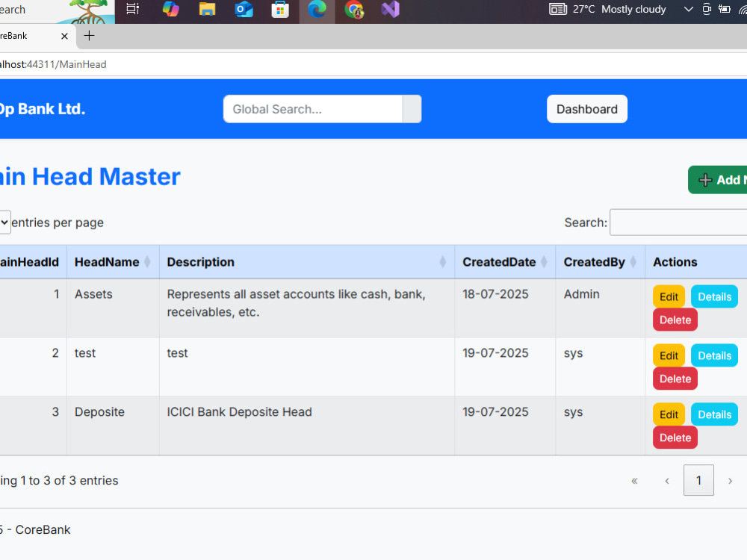Sort by CreatedDate using sort arrows

click(x=544, y=262)
